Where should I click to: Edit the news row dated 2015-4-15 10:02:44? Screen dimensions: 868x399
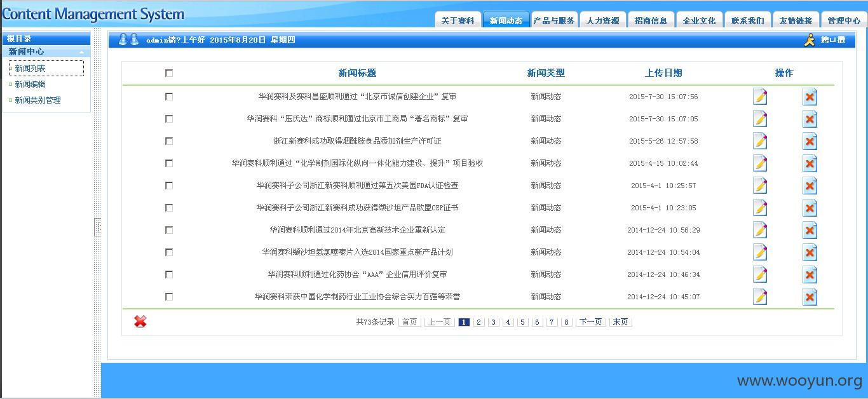pyautogui.click(x=760, y=163)
